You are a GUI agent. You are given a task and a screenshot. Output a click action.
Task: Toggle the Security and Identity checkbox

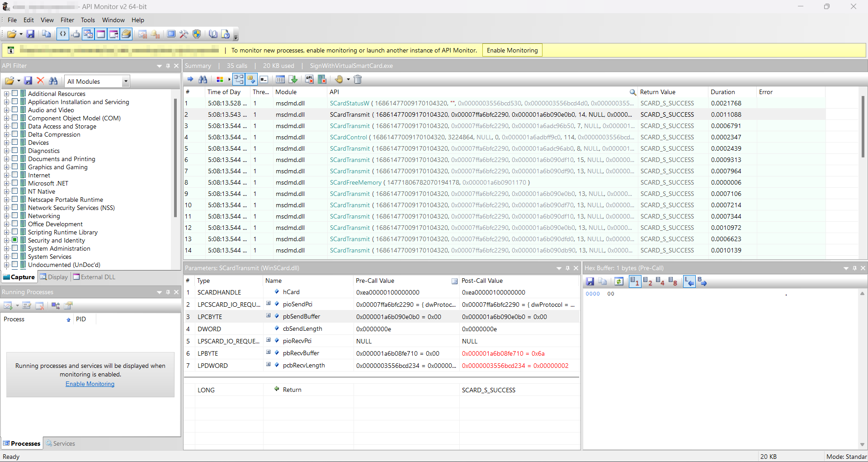pos(15,240)
